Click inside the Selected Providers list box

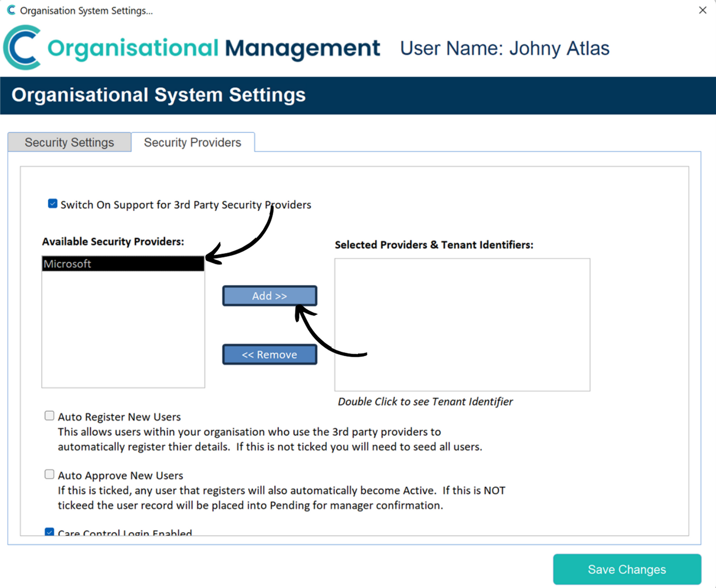tap(462, 325)
